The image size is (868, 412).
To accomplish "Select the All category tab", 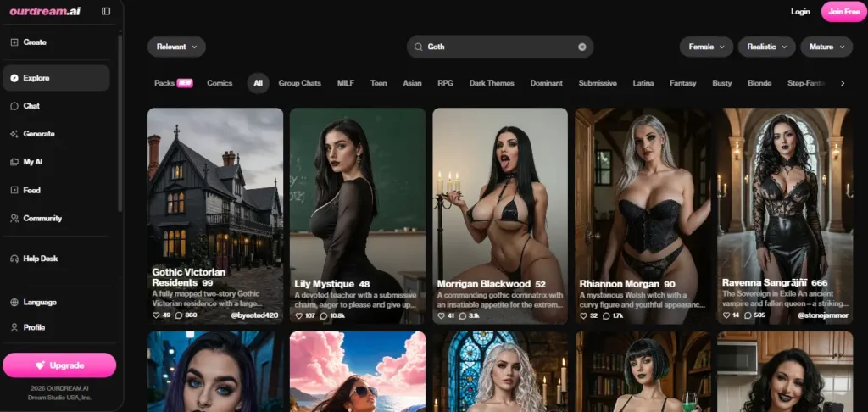I will [x=258, y=83].
